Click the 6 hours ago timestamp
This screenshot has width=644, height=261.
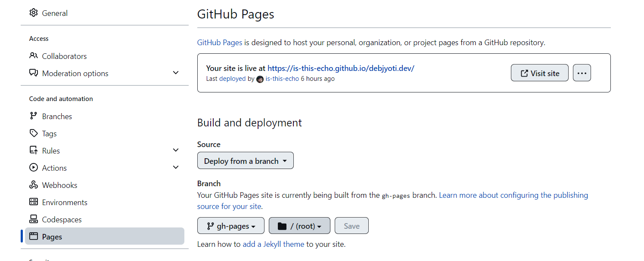(x=317, y=79)
